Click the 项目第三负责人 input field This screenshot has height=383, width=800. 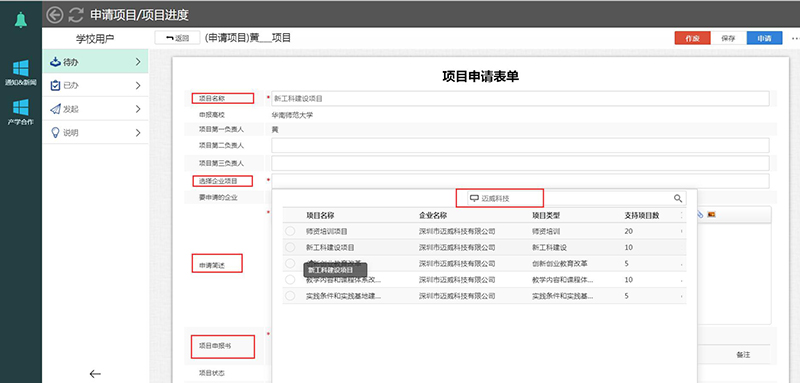click(520, 163)
